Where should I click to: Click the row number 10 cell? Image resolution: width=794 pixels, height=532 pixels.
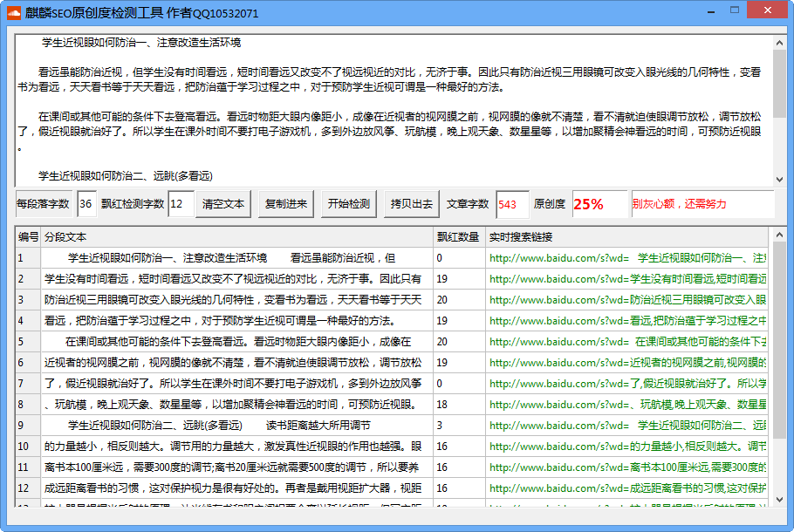point(28,447)
